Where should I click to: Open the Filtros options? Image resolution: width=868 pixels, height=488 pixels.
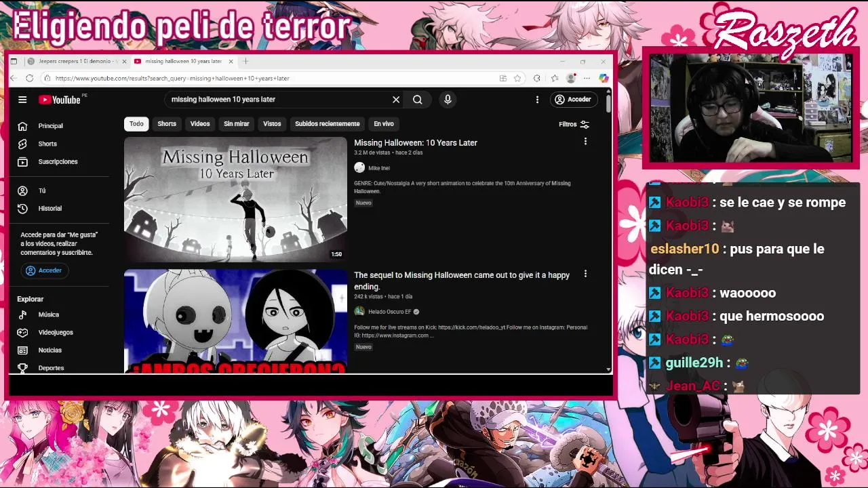coord(574,125)
